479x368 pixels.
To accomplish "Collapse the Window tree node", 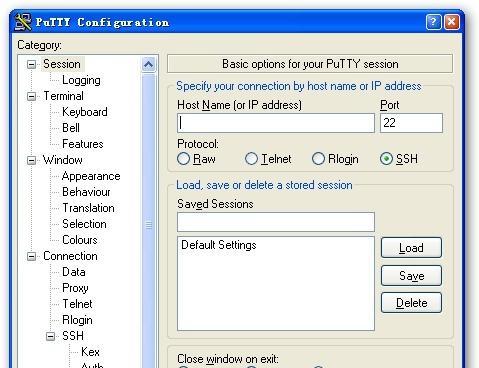I will [x=31, y=160].
